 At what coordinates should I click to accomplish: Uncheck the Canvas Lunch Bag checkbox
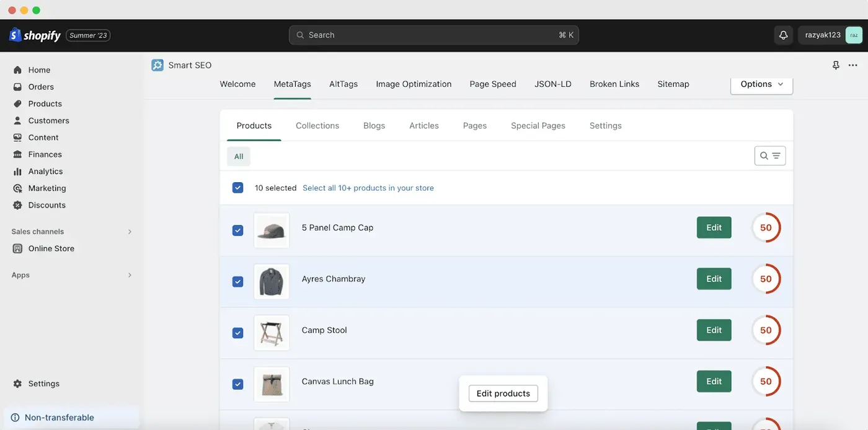click(x=237, y=384)
